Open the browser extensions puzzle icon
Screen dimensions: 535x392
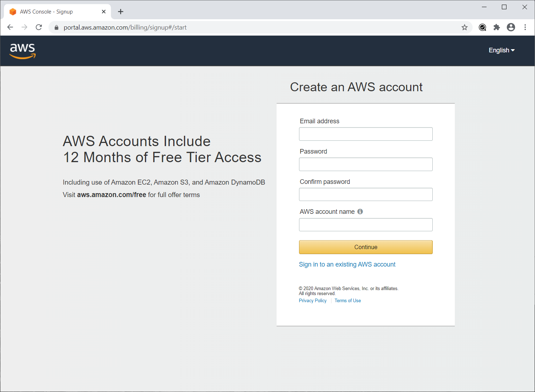coord(497,27)
